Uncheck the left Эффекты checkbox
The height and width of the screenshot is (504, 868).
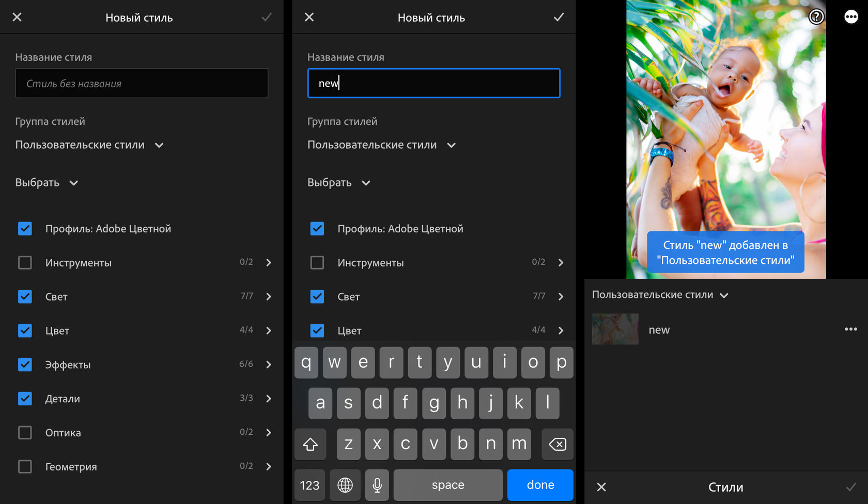pos(25,365)
